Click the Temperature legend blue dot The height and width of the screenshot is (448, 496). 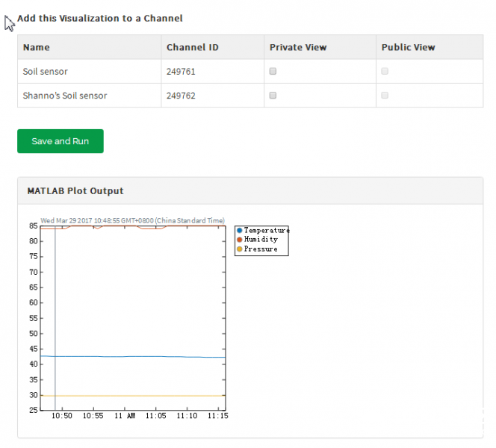[x=240, y=230]
